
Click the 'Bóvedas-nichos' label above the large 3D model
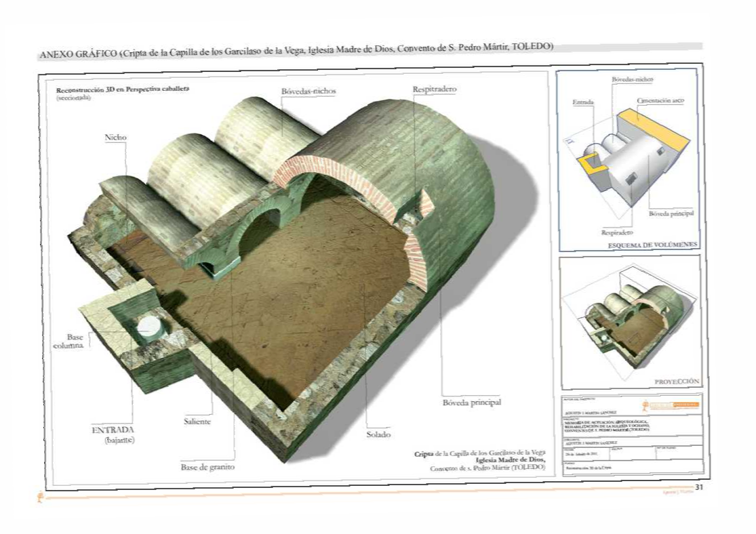coord(309,91)
